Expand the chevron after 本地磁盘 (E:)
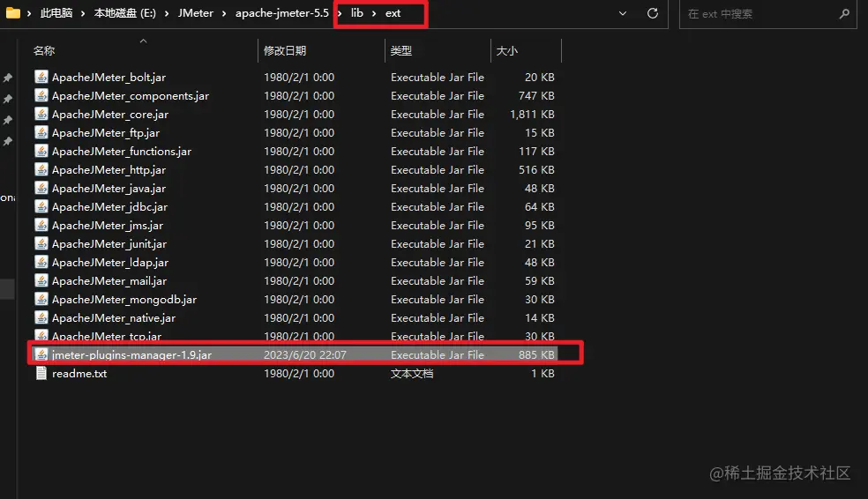This screenshot has height=499, width=868. [x=166, y=13]
